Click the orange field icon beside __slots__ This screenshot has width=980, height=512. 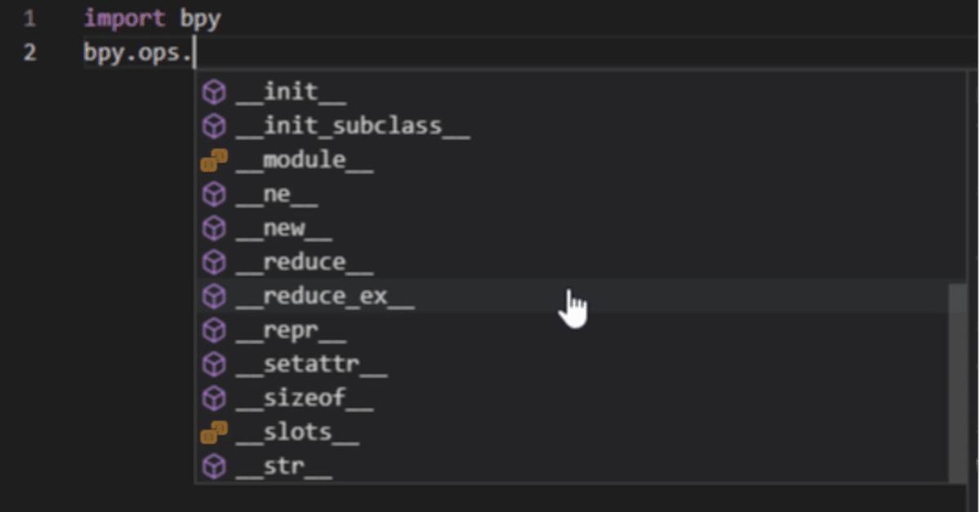tap(213, 432)
